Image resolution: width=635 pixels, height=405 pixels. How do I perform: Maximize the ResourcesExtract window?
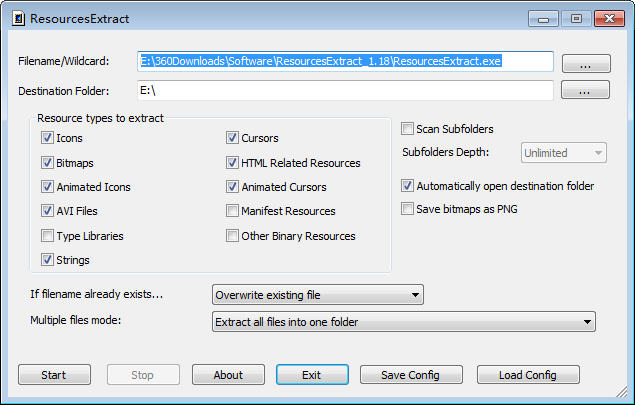[576, 19]
